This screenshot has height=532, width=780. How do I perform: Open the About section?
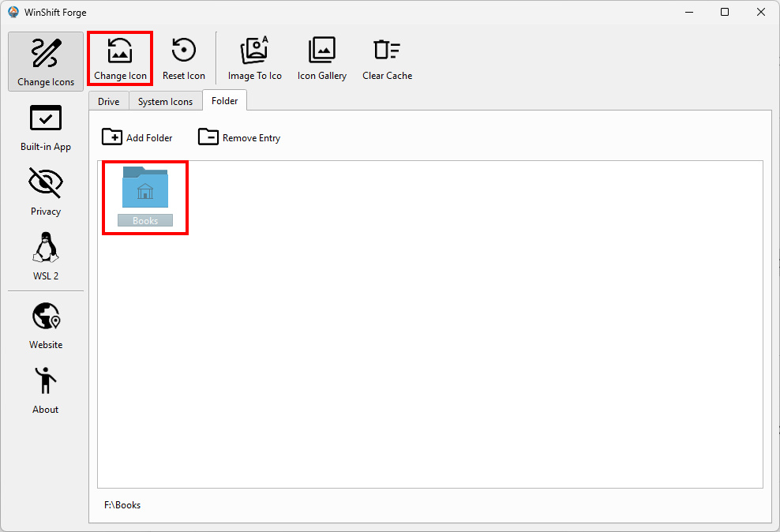(x=46, y=390)
